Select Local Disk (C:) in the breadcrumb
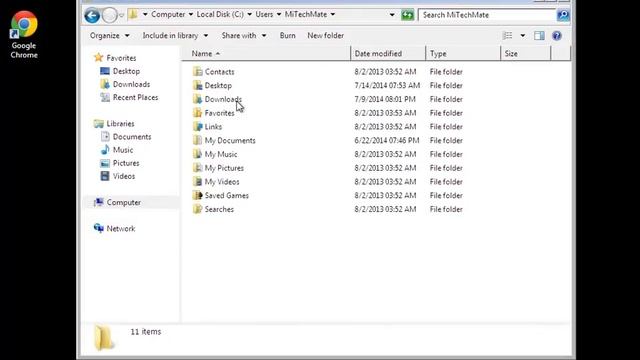The image size is (640, 360). (x=220, y=14)
